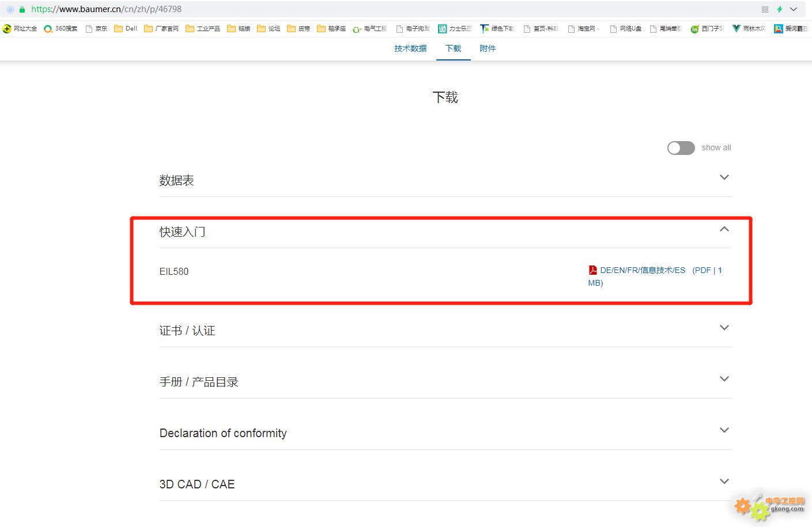Viewport: 812px width, 527px height.
Task: Open the 轴承座 bookmarks folder
Action: coord(331,28)
